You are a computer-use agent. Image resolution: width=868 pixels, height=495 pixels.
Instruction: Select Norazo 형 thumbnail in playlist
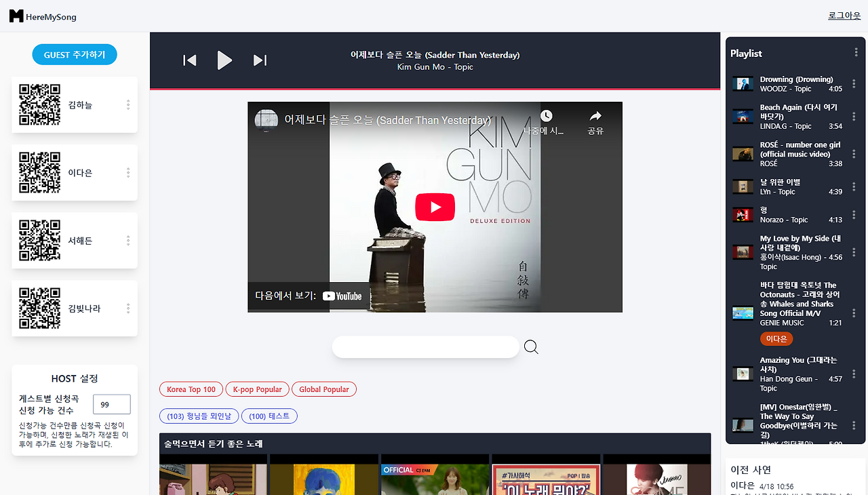(743, 215)
